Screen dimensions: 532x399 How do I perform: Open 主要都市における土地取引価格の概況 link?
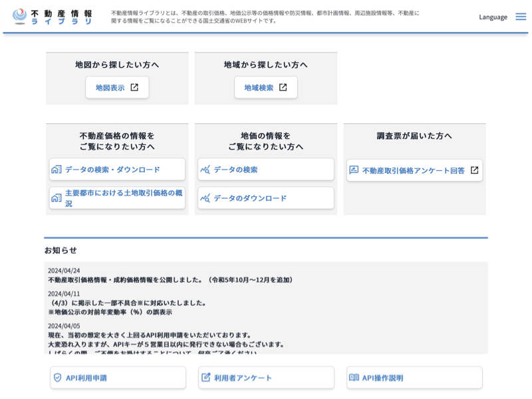123,198
